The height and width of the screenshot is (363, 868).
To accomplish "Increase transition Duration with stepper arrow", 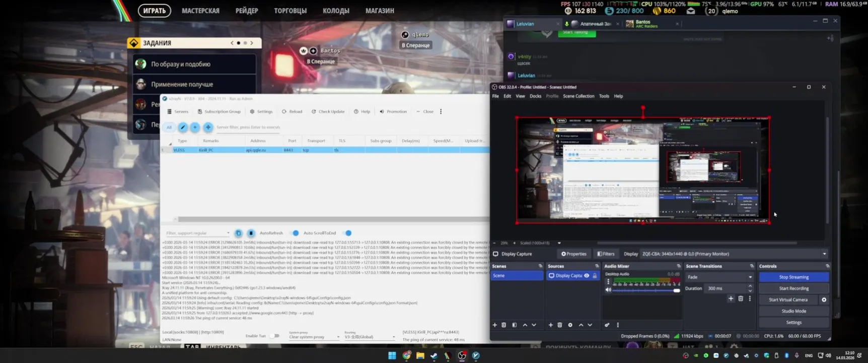I will coord(750,286).
